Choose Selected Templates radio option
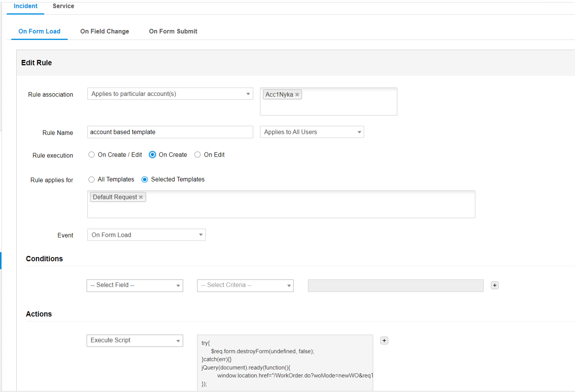The width and height of the screenshot is (575, 392). (145, 180)
